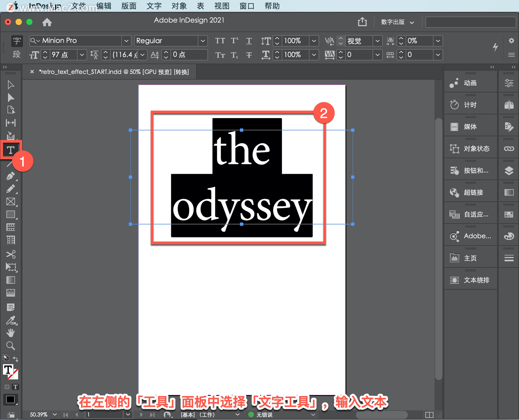Select the Gradient Feather tool

pyautogui.click(x=11, y=293)
